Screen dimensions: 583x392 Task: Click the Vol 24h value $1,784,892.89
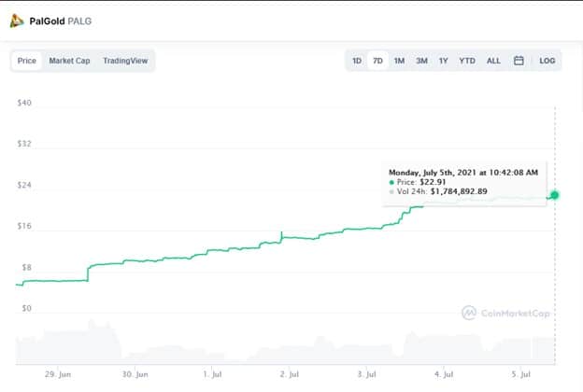[459, 191]
